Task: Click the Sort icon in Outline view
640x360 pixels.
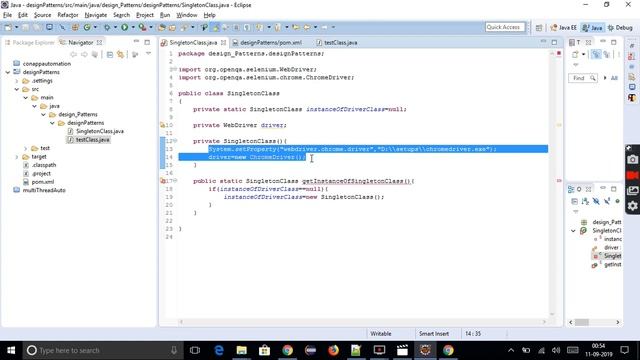Action: point(585,201)
